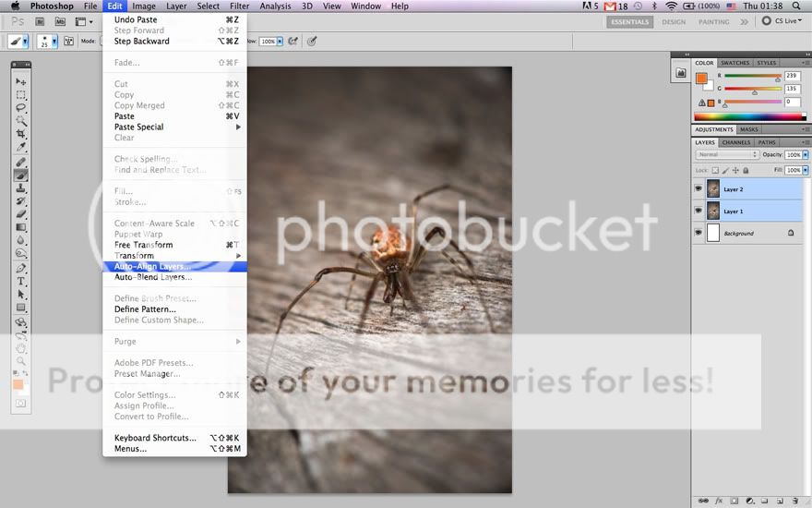Choose Auto-Align Layers from Edit menu
The width and height of the screenshot is (812, 508).
(175, 266)
